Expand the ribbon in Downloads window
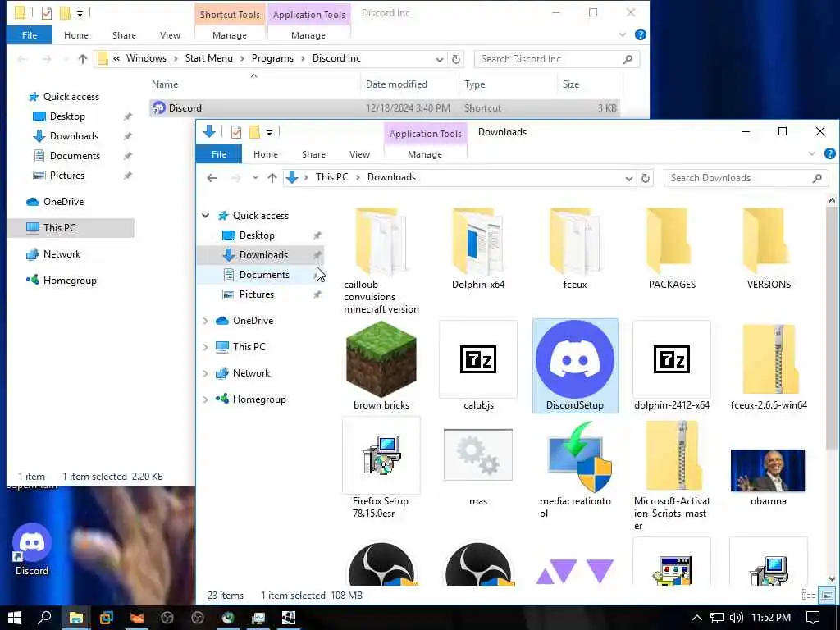 click(812, 153)
